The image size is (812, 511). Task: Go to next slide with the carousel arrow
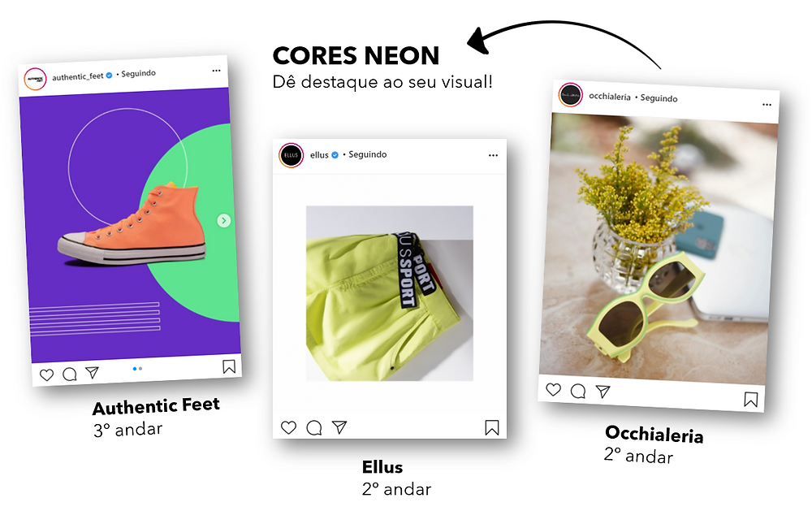point(224,220)
